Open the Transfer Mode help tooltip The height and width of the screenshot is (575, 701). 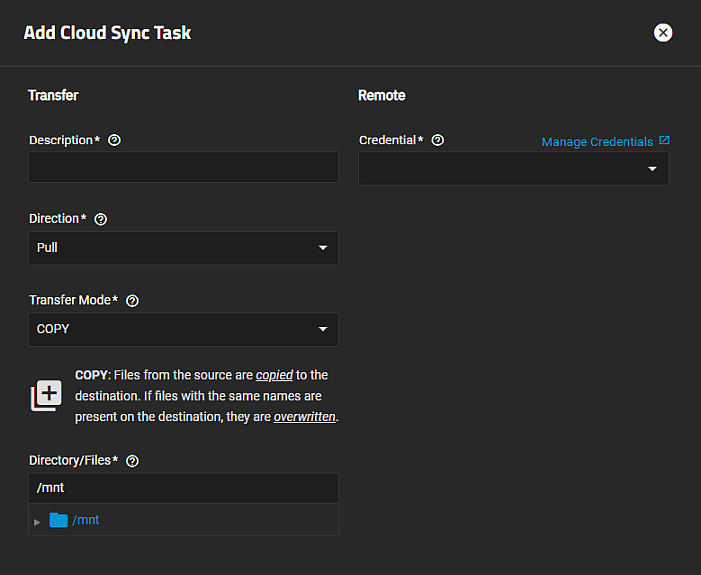133,300
